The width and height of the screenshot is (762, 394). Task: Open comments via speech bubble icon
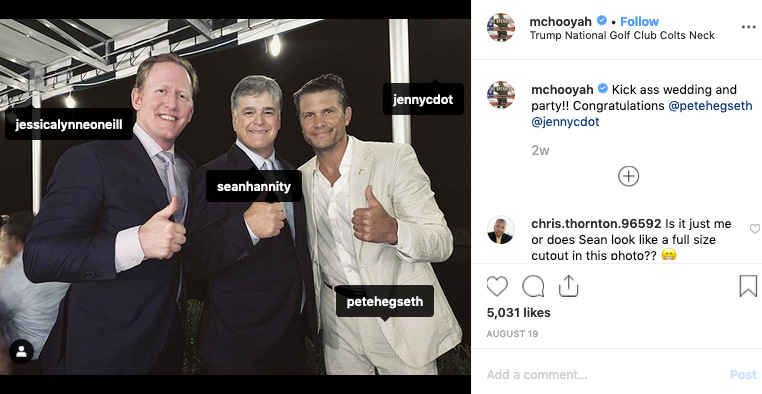point(533,287)
